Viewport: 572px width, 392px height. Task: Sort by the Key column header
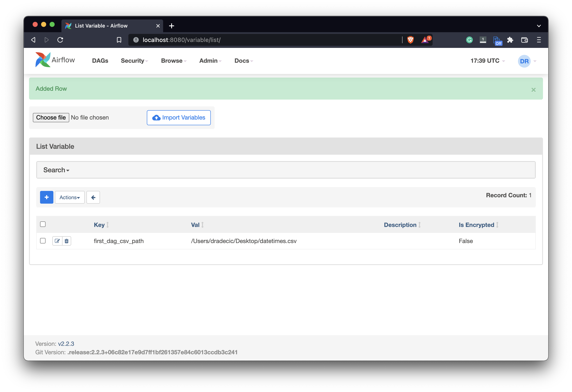click(99, 225)
